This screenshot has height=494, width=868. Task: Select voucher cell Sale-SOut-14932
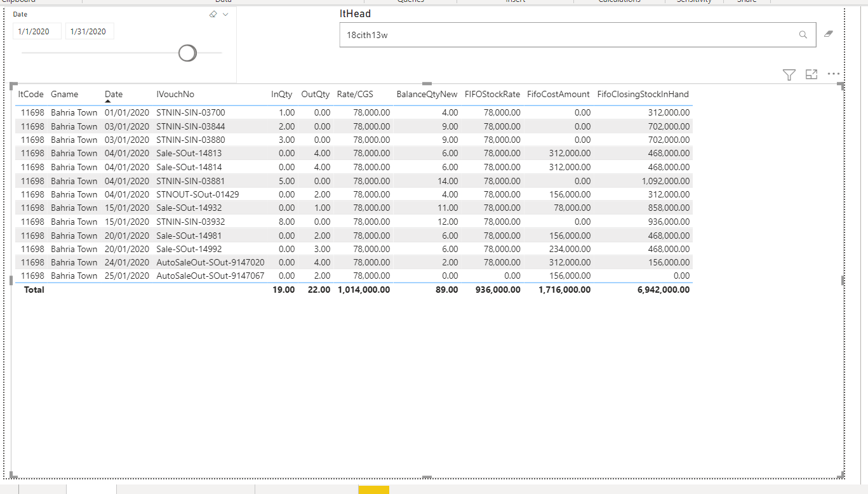pyautogui.click(x=189, y=208)
